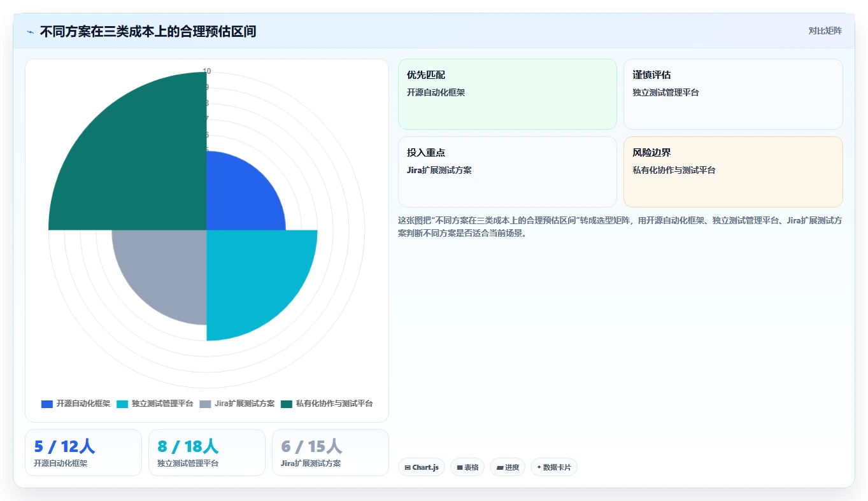Toggle the 私有化协作与测试平台 legend swatch
This screenshot has width=868, height=501.
[x=286, y=404]
